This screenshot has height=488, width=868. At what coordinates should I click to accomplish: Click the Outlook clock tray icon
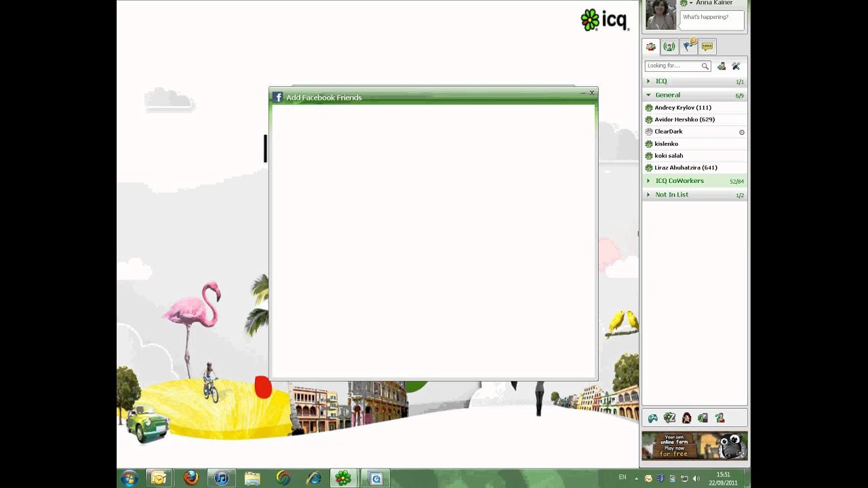pos(649,479)
